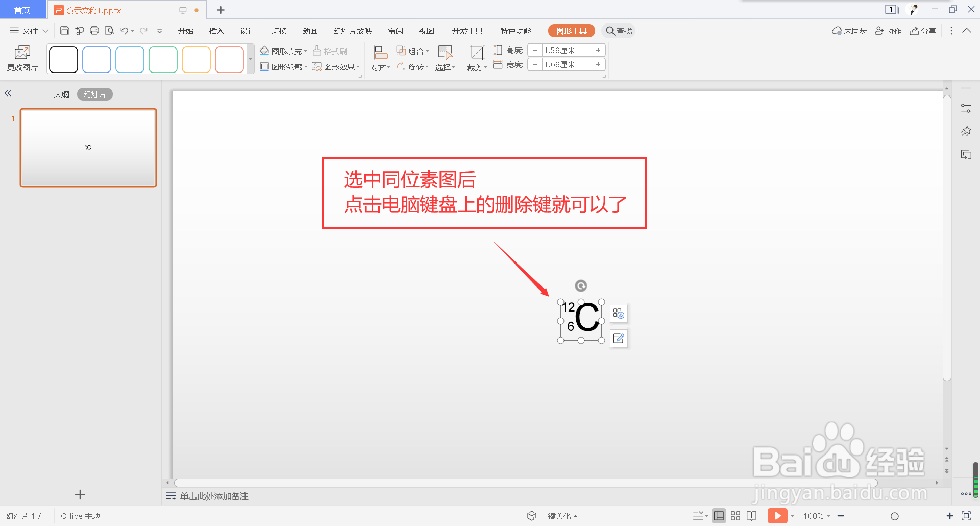Open zoom 100% percentage dropdown
The height and width of the screenshot is (526, 980).
click(817, 516)
